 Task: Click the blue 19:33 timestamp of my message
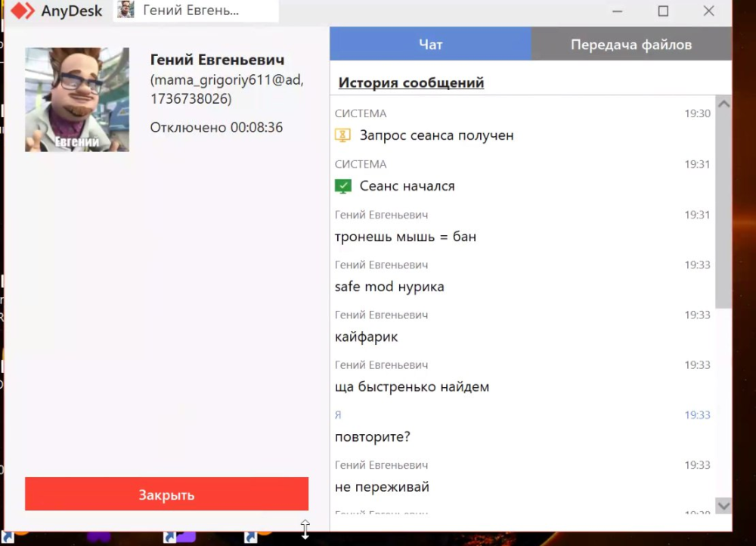(x=697, y=415)
